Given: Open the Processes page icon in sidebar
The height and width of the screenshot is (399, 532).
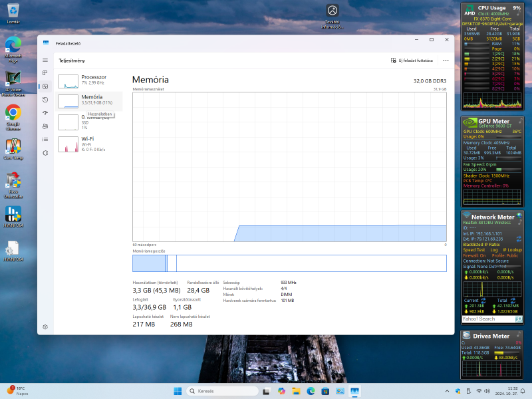Looking at the screenshot, I should (x=45, y=73).
